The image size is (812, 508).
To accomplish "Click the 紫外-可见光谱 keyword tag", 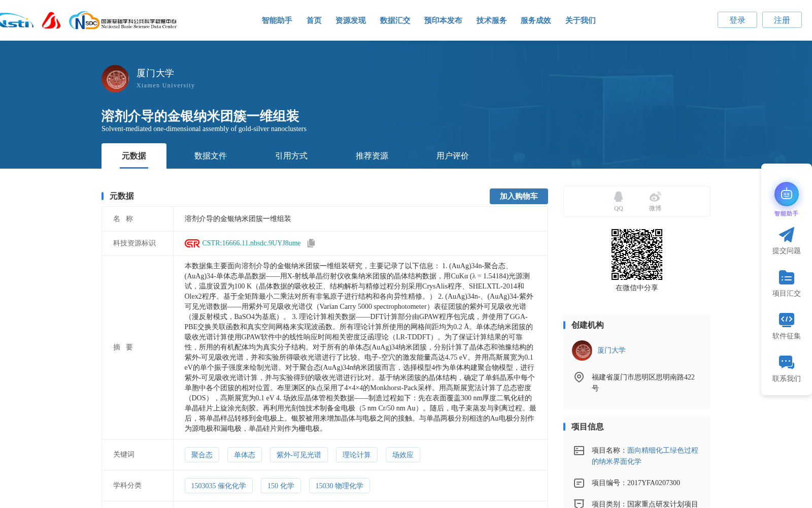I will [299, 455].
